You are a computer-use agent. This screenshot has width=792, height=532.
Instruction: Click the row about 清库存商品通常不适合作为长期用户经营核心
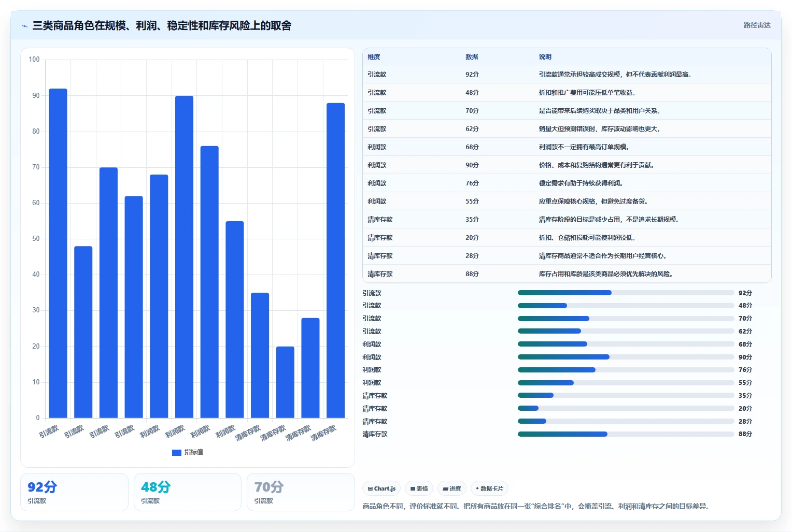point(567,256)
